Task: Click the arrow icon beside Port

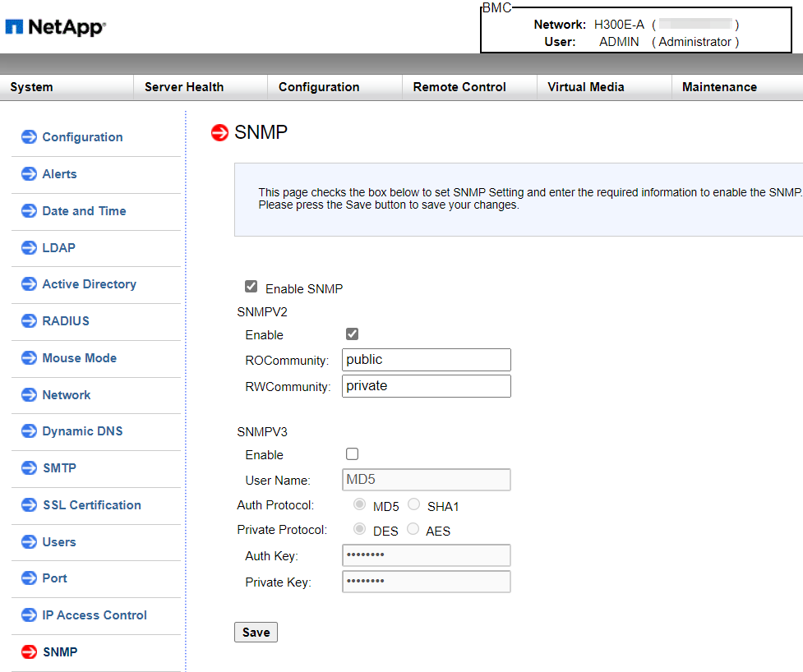Action: pos(30,578)
